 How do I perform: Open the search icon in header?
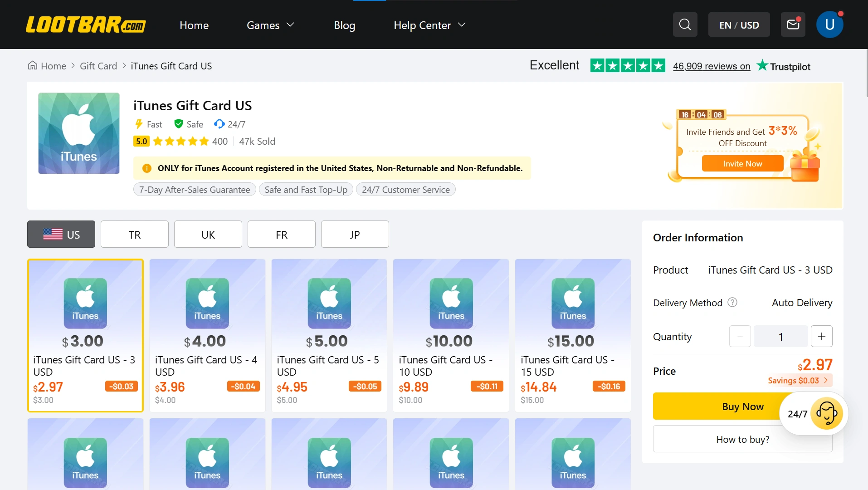[685, 24]
